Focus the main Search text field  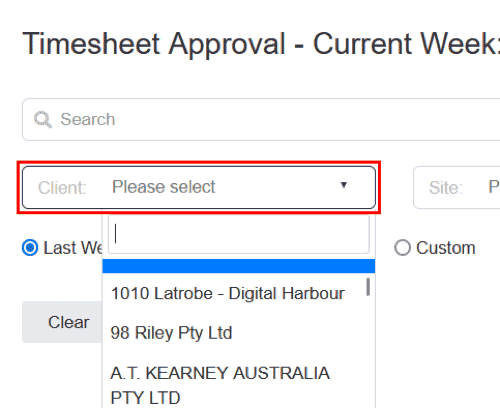[261, 119]
